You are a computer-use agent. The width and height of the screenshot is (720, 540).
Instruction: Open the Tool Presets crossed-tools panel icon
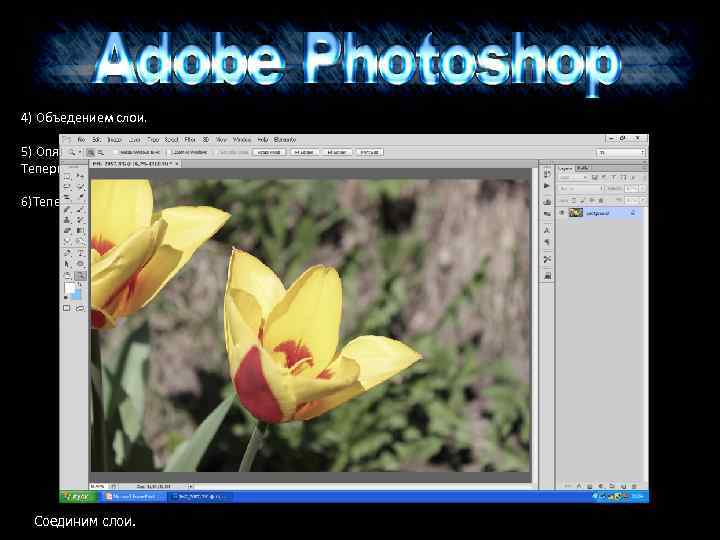coord(547,259)
